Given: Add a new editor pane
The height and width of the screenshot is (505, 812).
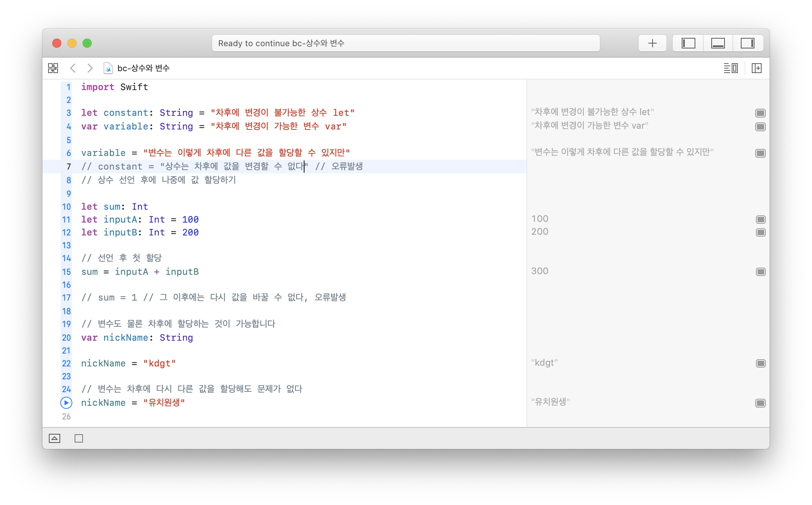Looking at the screenshot, I should click(756, 68).
